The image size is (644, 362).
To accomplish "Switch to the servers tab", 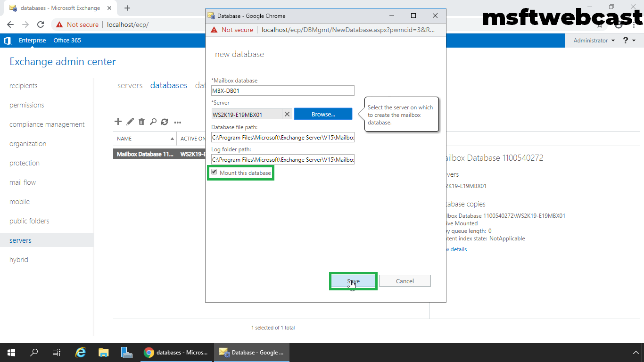I will coord(130,85).
